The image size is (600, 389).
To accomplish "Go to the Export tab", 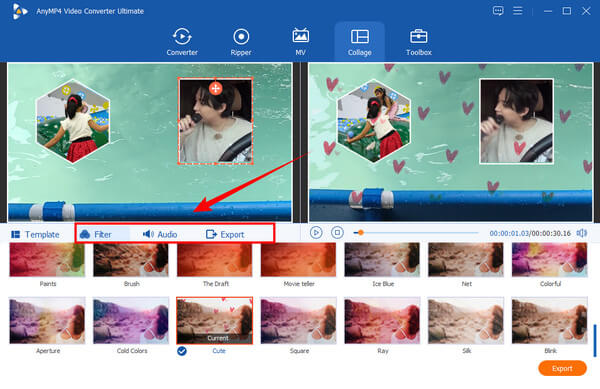I will coord(225,234).
